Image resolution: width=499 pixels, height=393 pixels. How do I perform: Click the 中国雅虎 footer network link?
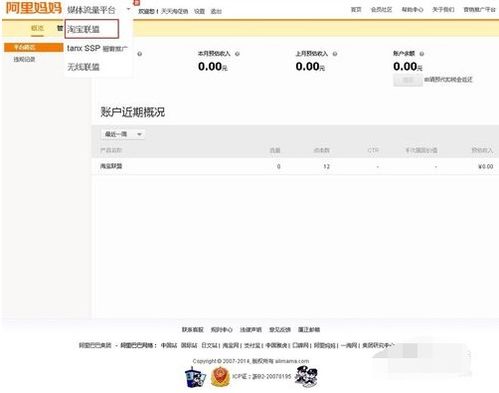(x=276, y=345)
